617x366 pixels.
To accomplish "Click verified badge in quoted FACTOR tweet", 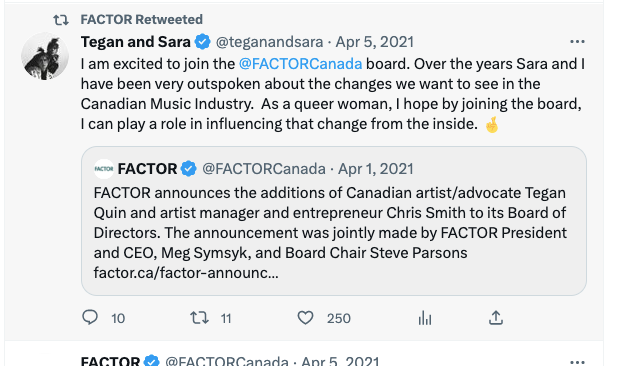I will click(x=188, y=169).
